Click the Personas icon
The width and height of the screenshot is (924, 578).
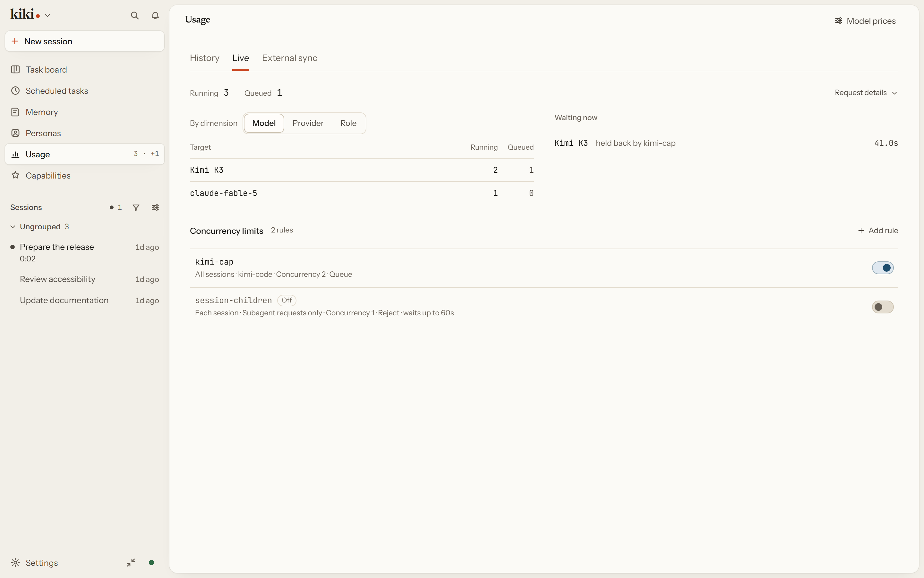(x=15, y=133)
